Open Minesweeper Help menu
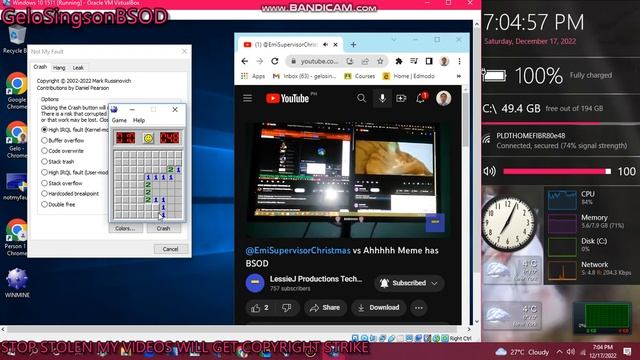Viewport: 640px width, 360px height. [x=139, y=120]
